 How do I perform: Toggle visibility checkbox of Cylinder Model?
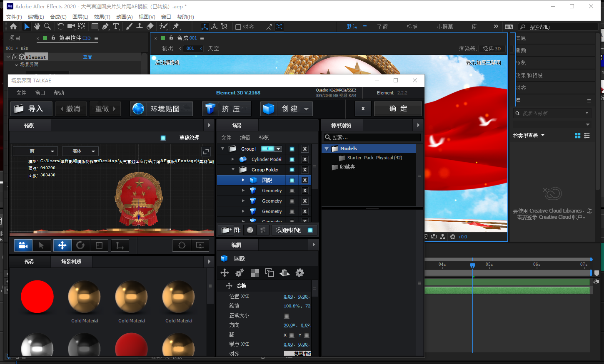click(292, 159)
